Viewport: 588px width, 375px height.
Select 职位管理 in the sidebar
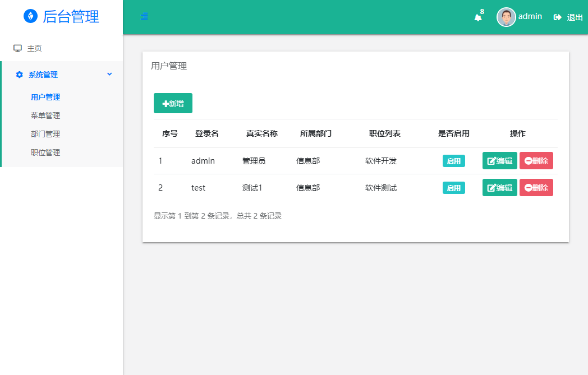45,152
